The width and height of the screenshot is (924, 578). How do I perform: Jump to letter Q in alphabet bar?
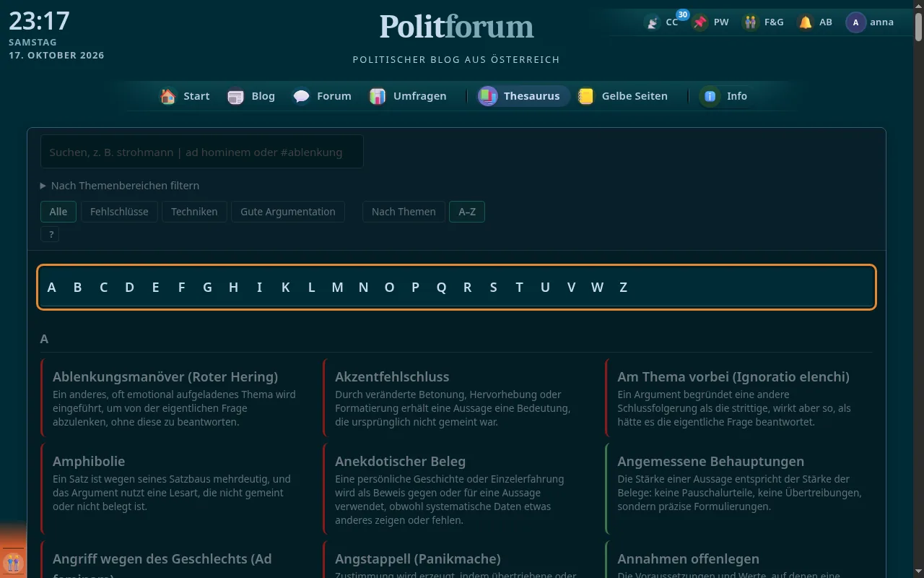tap(441, 288)
